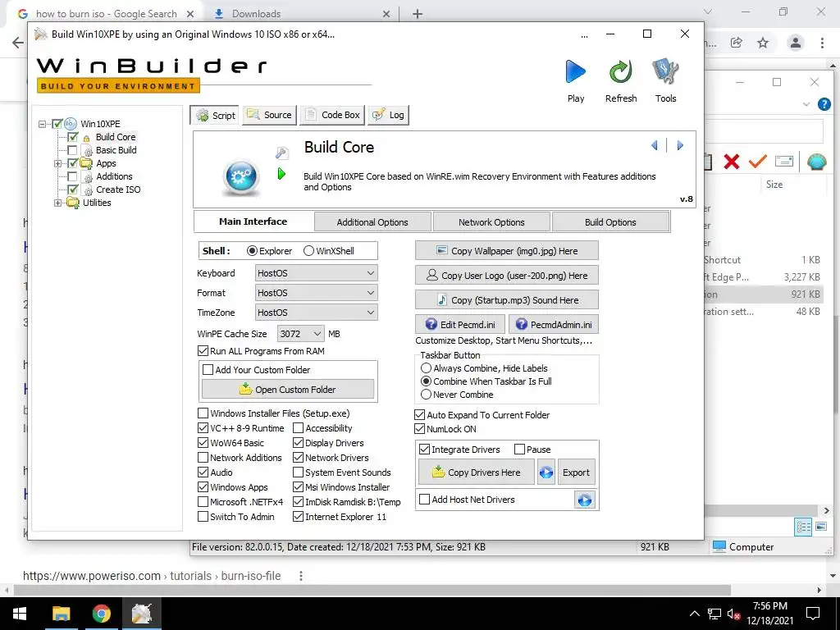Switch to the Code Box tab

point(333,115)
